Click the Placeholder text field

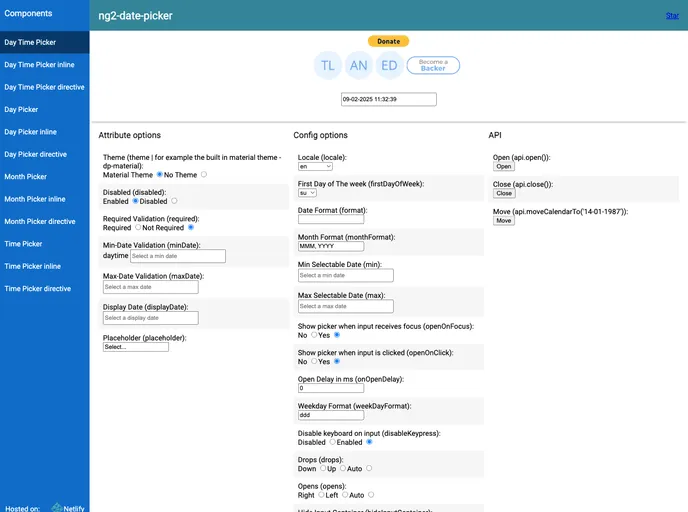[136, 347]
